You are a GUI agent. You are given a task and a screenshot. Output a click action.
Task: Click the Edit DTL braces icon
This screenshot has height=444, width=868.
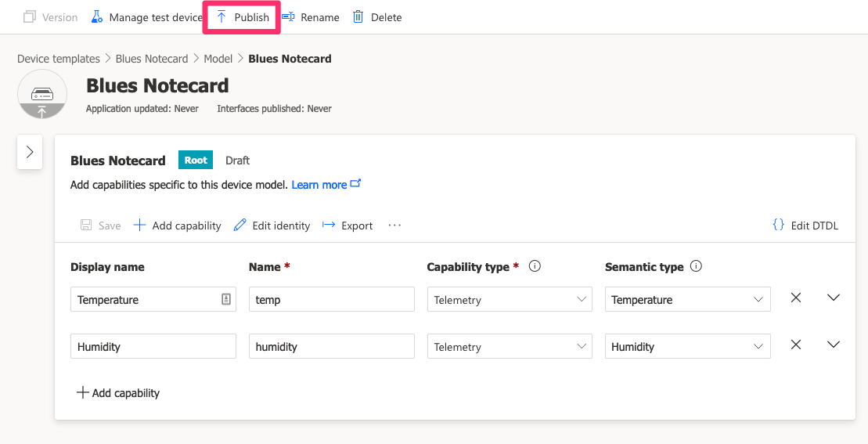pos(778,225)
